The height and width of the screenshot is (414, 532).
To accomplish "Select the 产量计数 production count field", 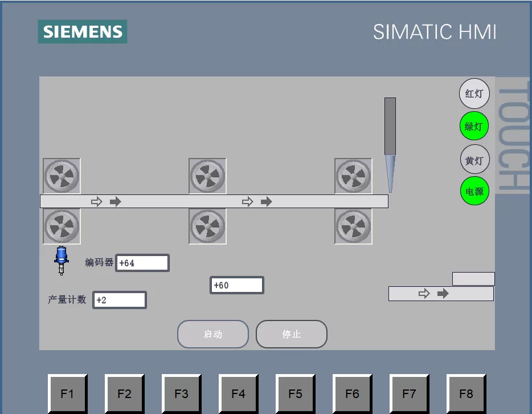I will (x=120, y=300).
